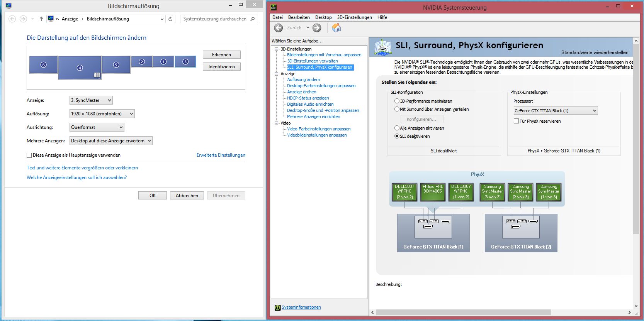Select monitor 4 in display layout
This screenshot has width=644, height=321.
pos(80,68)
